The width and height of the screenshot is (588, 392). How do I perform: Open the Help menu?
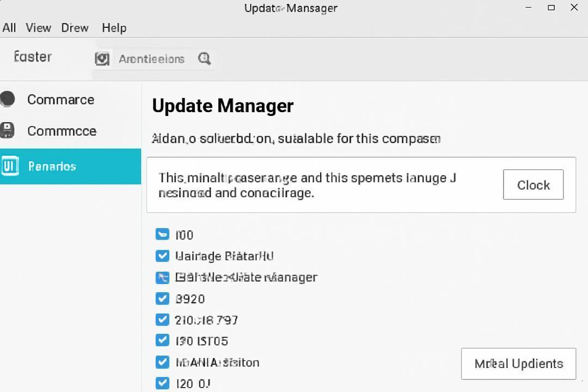pyautogui.click(x=114, y=28)
